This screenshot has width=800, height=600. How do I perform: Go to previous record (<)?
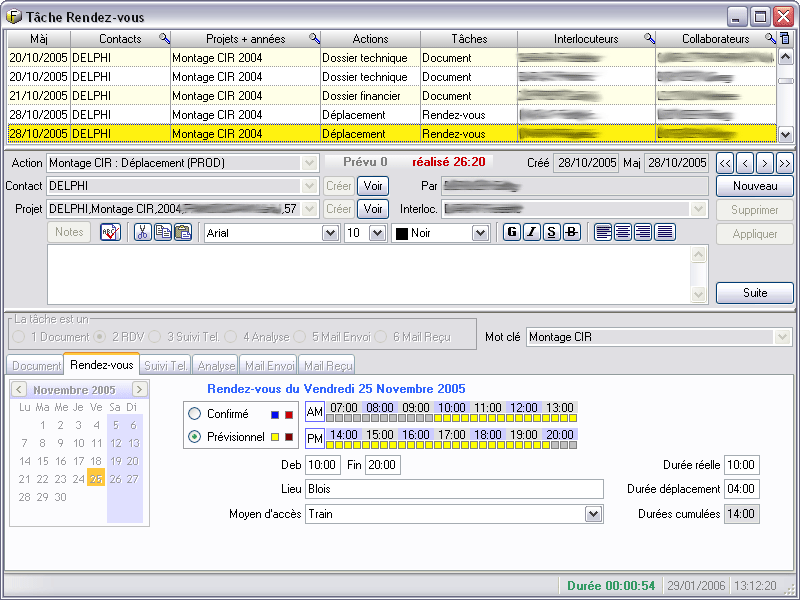tap(745, 164)
